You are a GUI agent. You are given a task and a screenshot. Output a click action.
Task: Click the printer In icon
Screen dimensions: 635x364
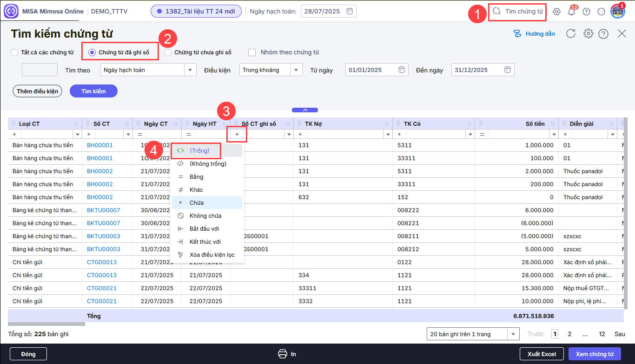282,354
